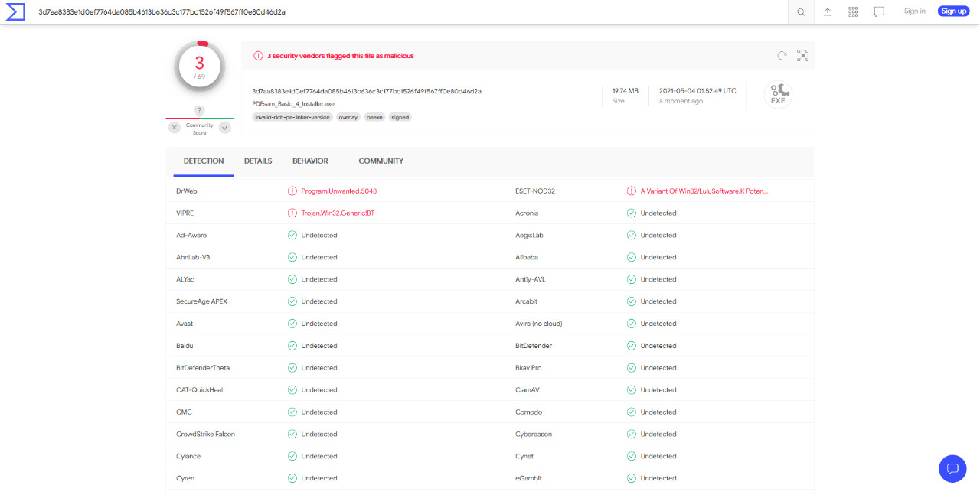Click the EXE file type icon
This screenshot has width=980, height=495.
click(778, 95)
